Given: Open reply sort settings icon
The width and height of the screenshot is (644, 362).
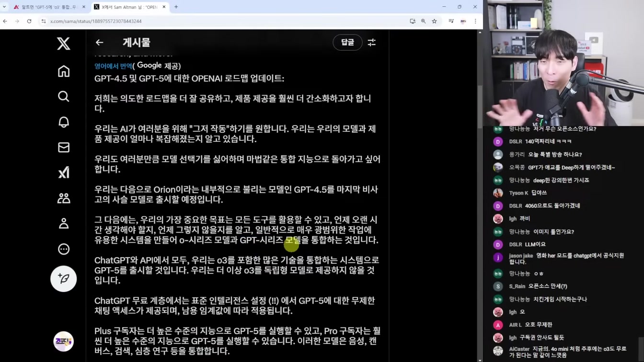Looking at the screenshot, I should [x=372, y=43].
